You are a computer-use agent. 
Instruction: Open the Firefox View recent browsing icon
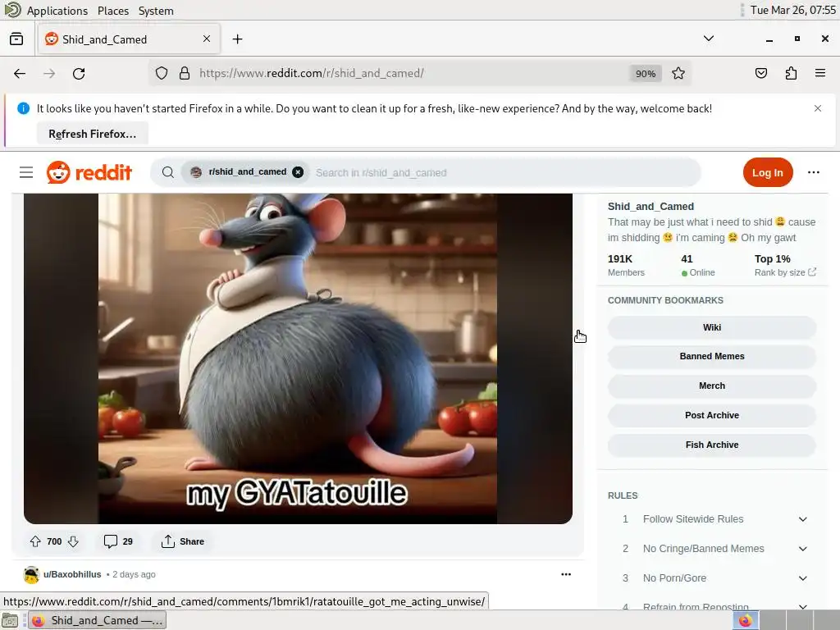[16, 39]
